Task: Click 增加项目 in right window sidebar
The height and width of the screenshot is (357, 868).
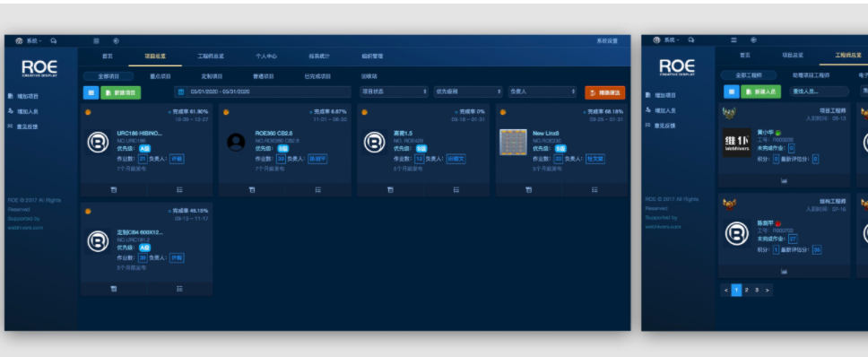Action: [x=661, y=95]
